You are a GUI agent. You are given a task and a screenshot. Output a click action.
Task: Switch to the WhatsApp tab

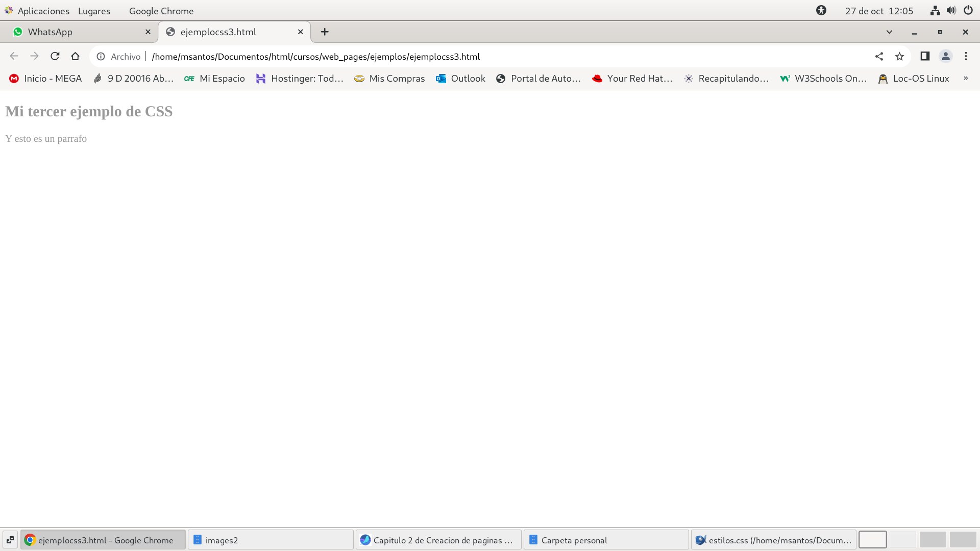coord(77,32)
